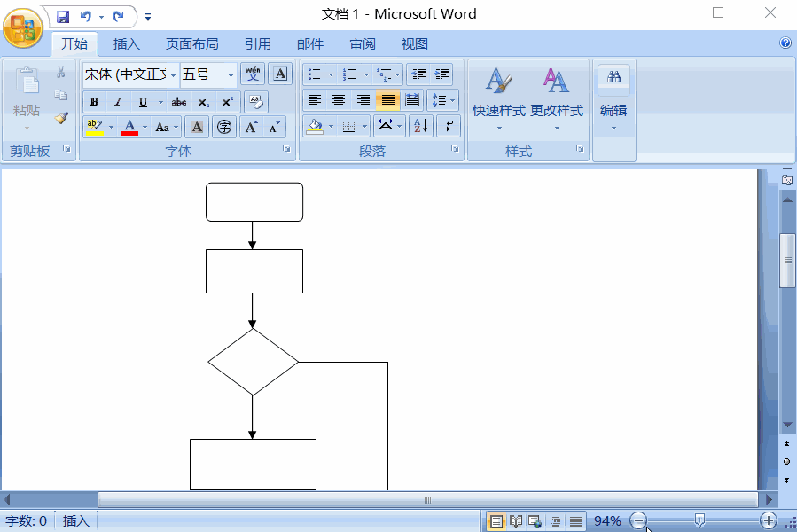Screen dimensions: 797x532
Task: Click the Clear Formatting eraser icon
Action: coord(255,101)
